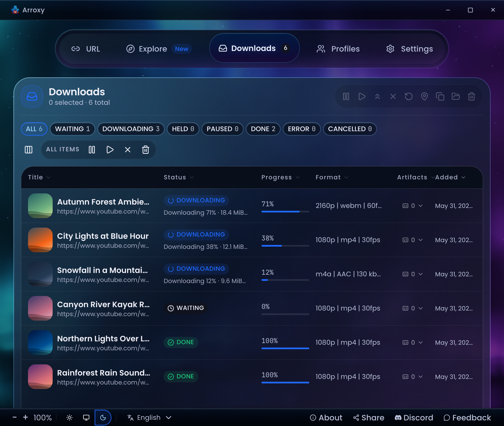Screen dimensions: 504x426
Task: Open the Settings tab
Action: (409, 49)
